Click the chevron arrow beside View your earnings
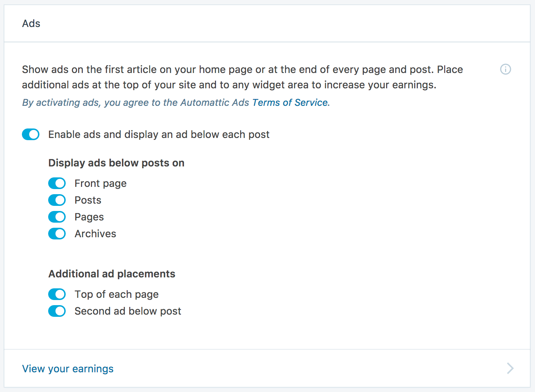The width and height of the screenshot is (535, 392). [x=510, y=369]
